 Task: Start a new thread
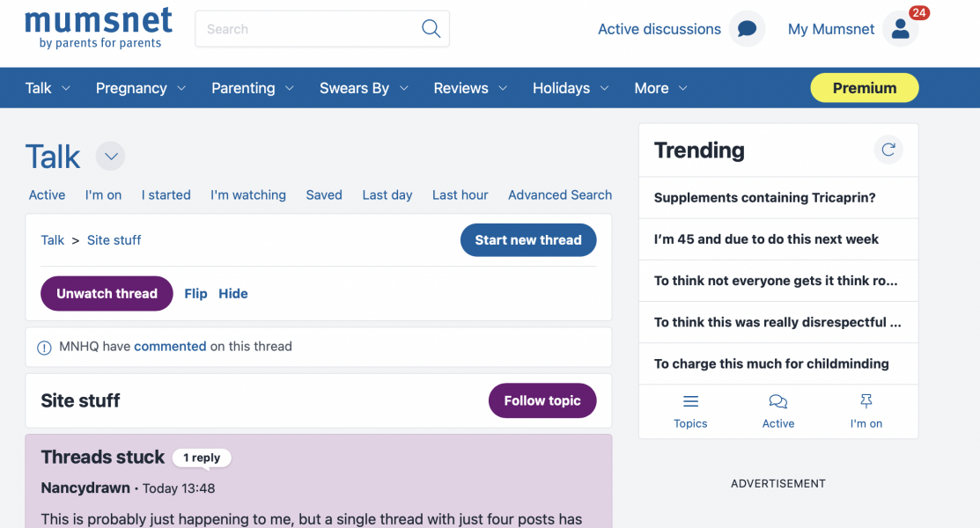(528, 239)
